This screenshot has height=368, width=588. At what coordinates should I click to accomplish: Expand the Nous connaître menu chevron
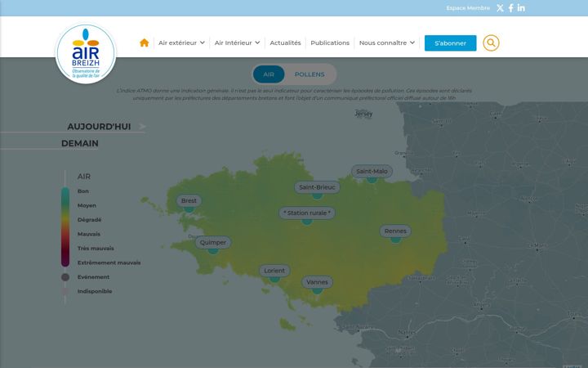point(412,43)
